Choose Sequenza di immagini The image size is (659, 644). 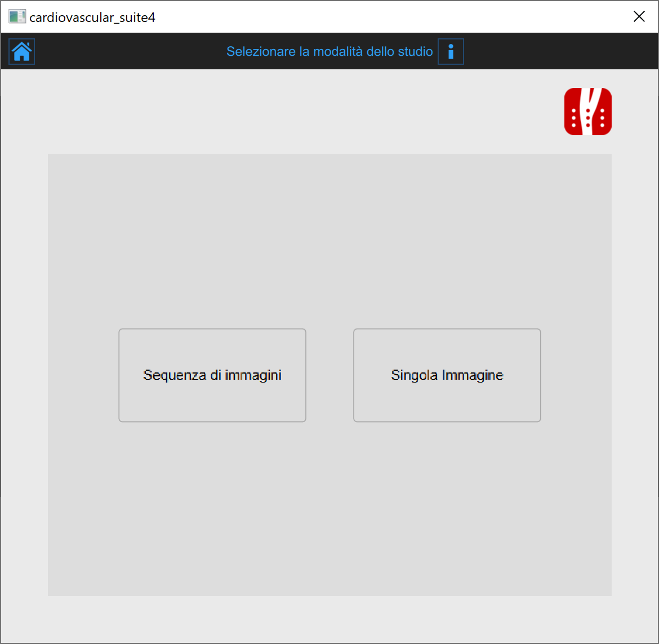tap(212, 375)
